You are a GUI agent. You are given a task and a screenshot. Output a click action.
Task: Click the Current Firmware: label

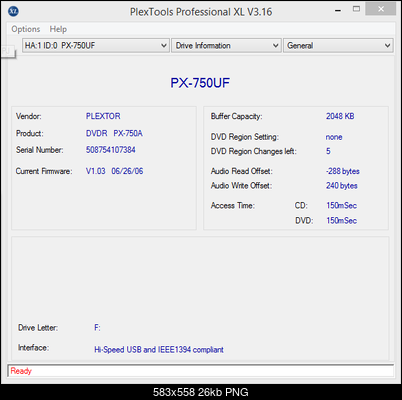[44, 171]
